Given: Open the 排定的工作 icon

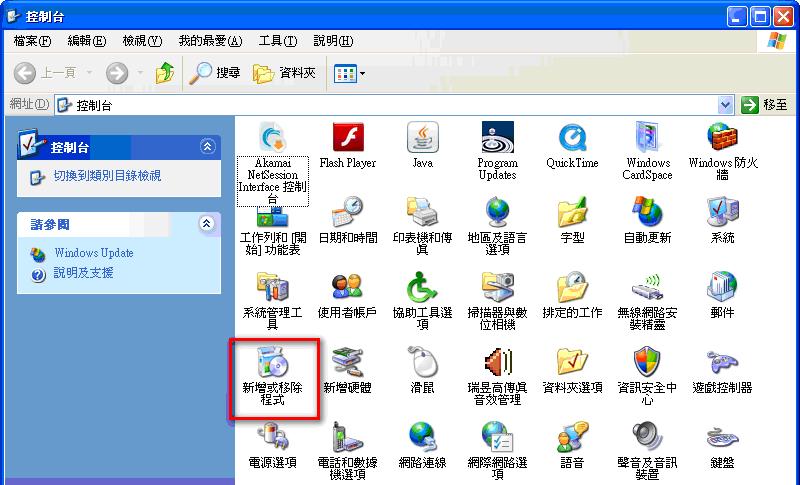Looking at the screenshot, I should click(x=572, y=287).
